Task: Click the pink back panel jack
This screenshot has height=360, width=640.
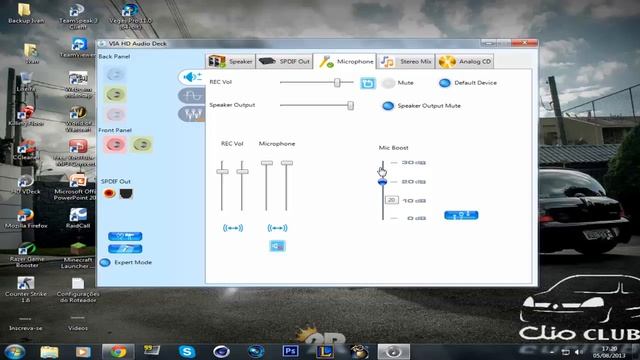Action: pos(115,114)
